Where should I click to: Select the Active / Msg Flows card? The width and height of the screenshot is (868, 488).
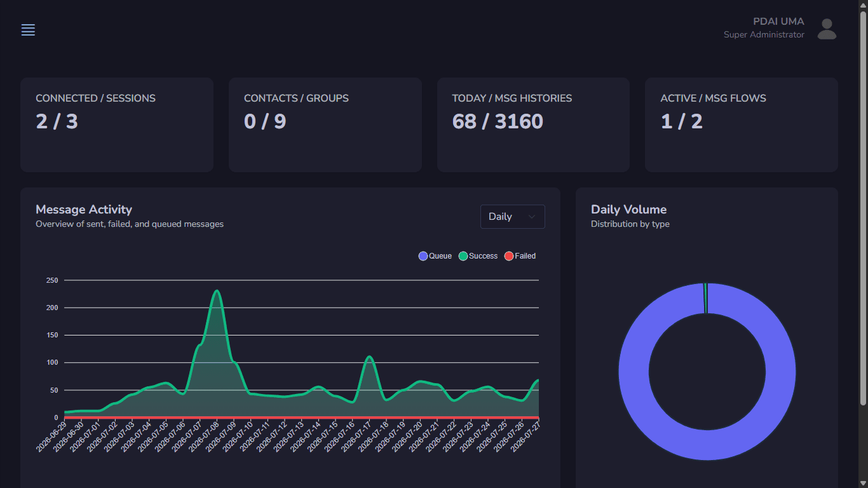(742, 125)
